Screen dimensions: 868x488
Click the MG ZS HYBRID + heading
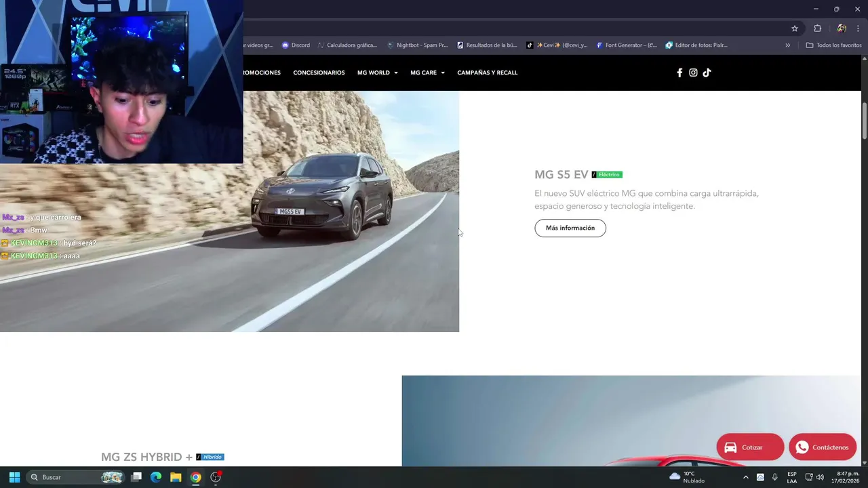[x=146, y=457]
